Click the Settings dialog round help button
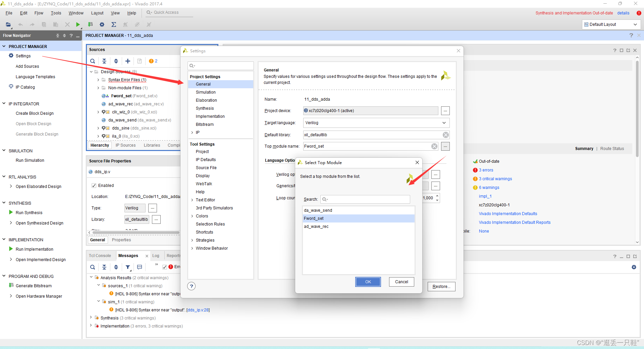This screenshot has height=349, width=644. pos(192,286)
